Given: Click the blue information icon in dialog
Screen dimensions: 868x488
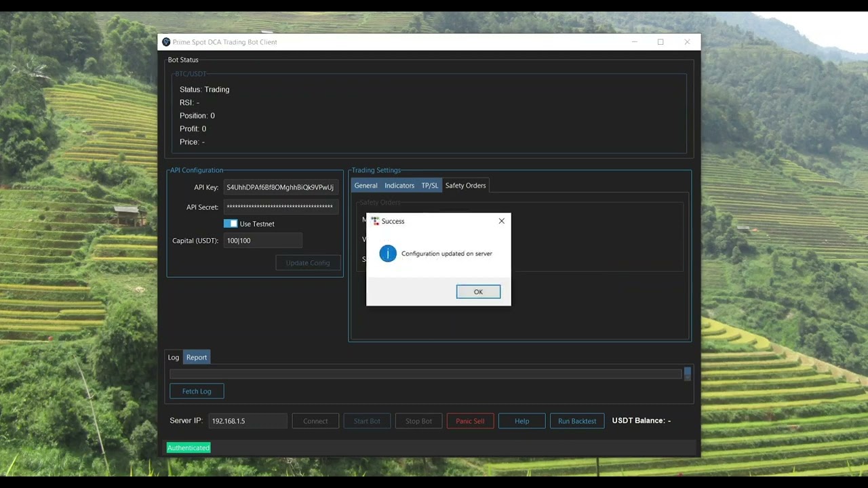Looking at the screenshot, I should (x=388, y=253).
